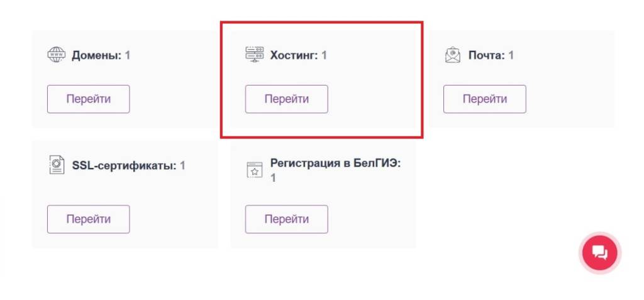Click the envelope icon next to Почта

pyautogui.click(x=453, y=55)
